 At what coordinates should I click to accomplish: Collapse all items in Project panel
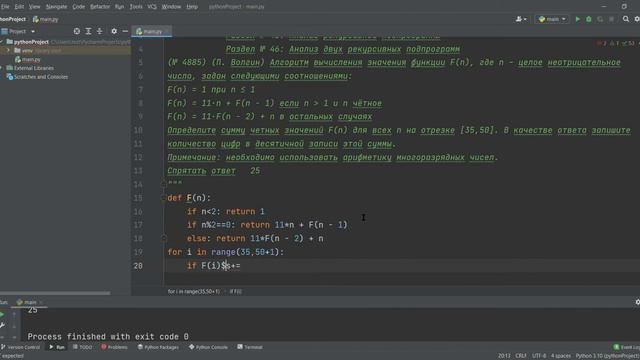click(x=100, y=31)
